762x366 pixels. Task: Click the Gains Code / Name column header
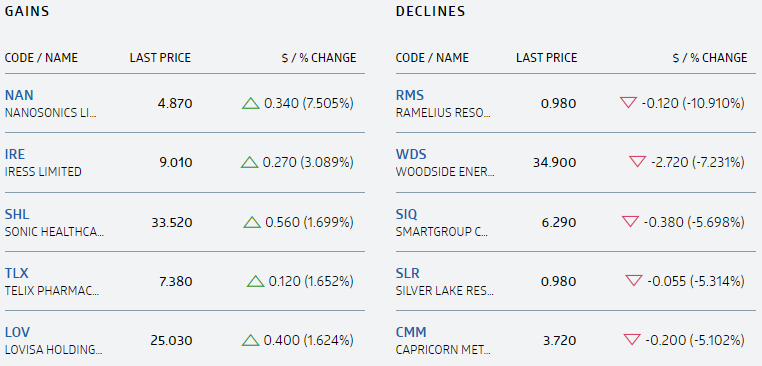tap(41, 58)
